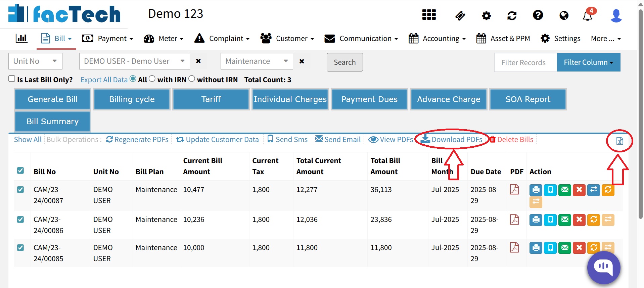Export table using the Excel icon
644x288 pixels.
619,141
